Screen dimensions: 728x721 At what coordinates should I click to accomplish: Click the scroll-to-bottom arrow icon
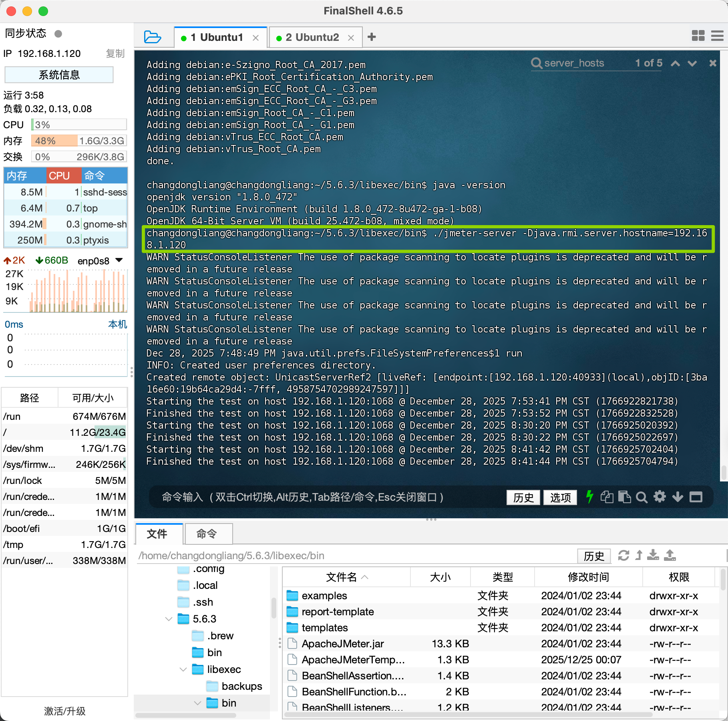click(678, 497)
